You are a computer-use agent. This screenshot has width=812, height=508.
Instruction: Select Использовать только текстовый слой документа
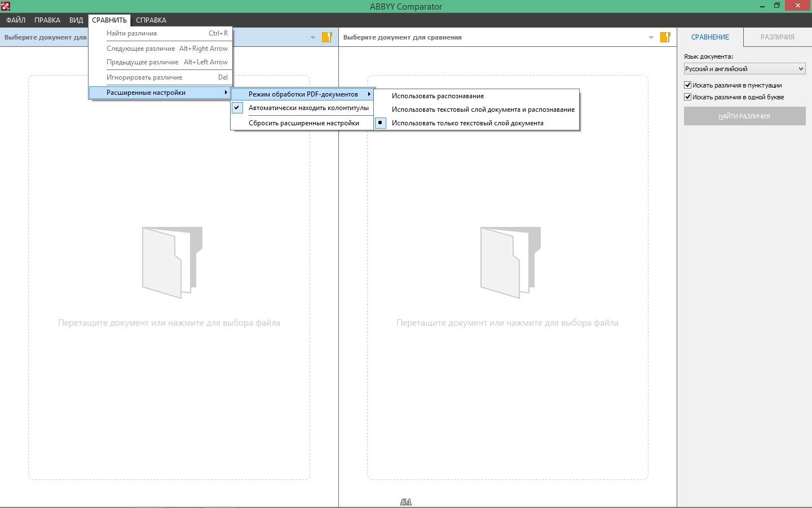pyautogui.click(x=476, y=123)
